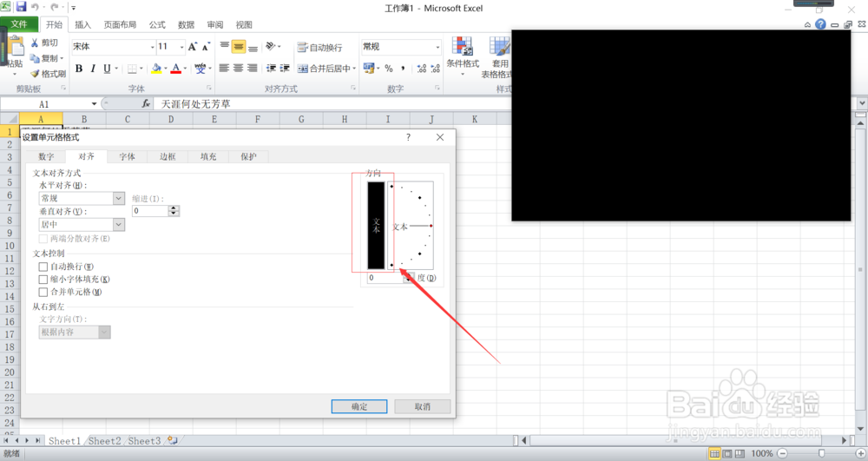Open 数字 tab in format dialog
The width and height of the screenshot is (868, 461).
(47, 156)
